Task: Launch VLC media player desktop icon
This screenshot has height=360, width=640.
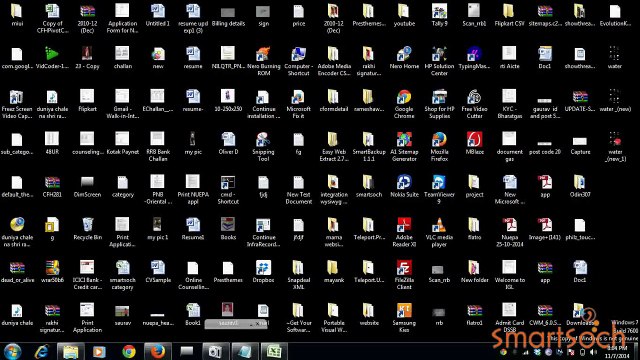Action: click(439, 225)
